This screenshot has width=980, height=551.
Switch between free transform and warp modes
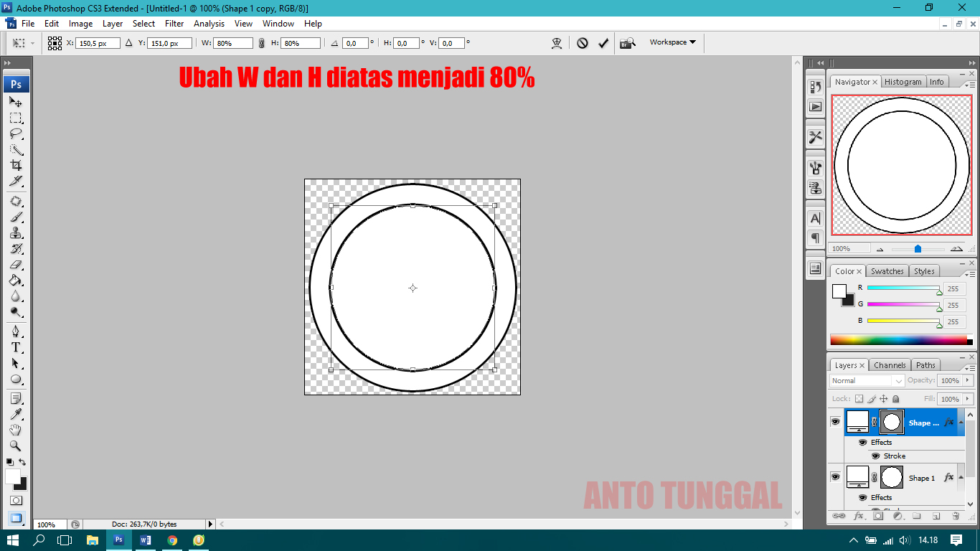point(557,43)
